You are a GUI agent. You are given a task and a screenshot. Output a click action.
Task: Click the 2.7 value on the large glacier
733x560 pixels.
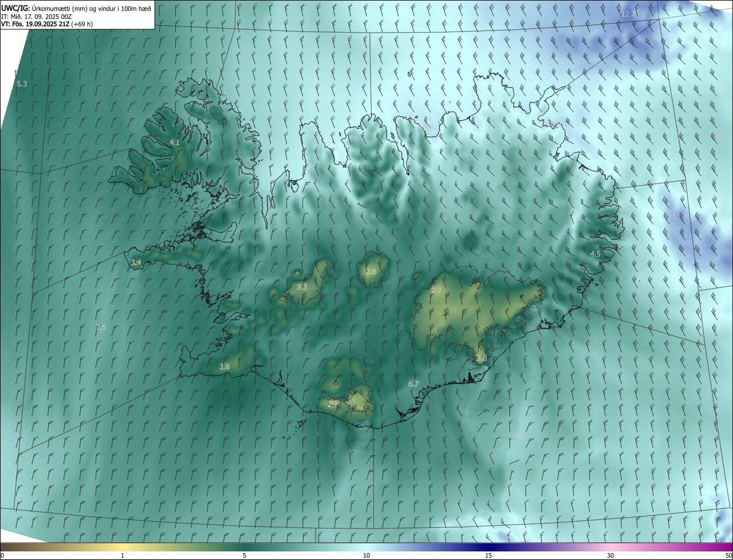[x=436, y=291]
